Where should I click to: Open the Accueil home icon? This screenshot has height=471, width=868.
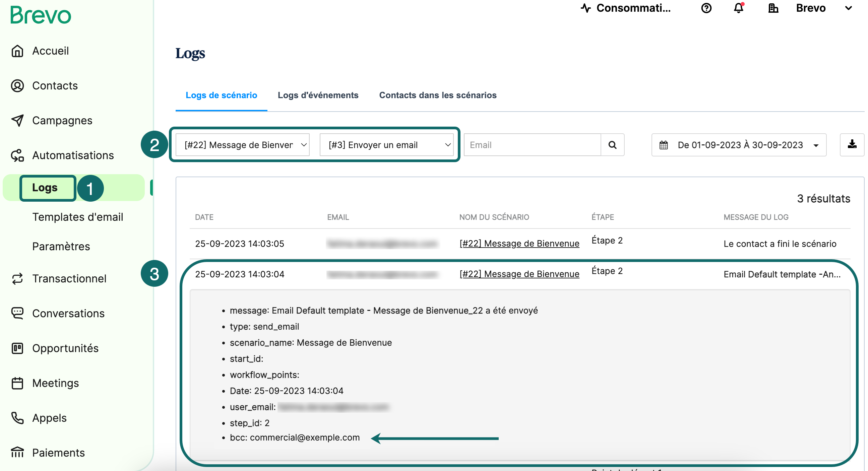(17, 51)
